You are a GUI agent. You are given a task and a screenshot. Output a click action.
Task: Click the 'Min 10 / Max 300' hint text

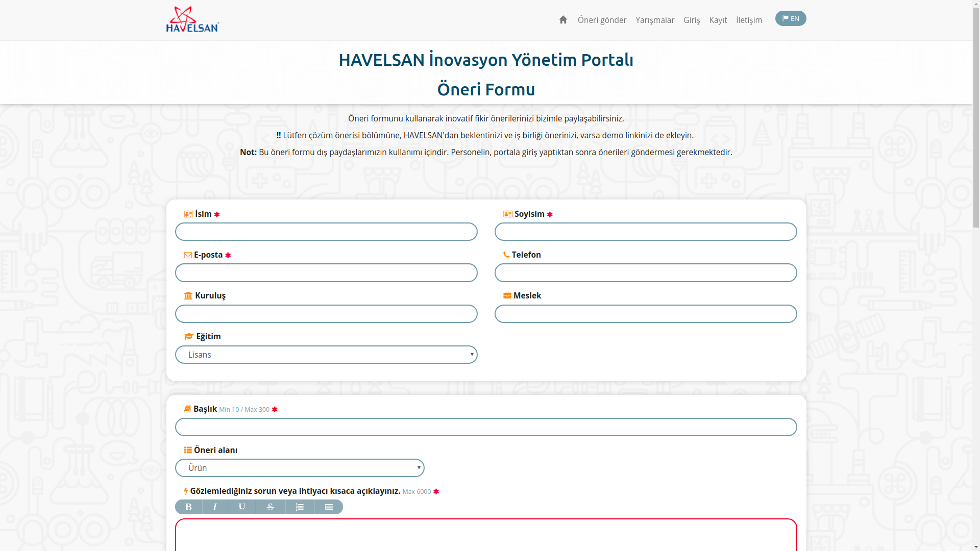(x=244, y=410)
